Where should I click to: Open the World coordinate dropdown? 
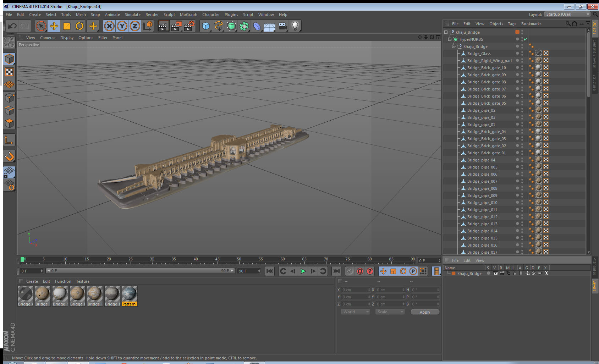[x=356, y=312]
